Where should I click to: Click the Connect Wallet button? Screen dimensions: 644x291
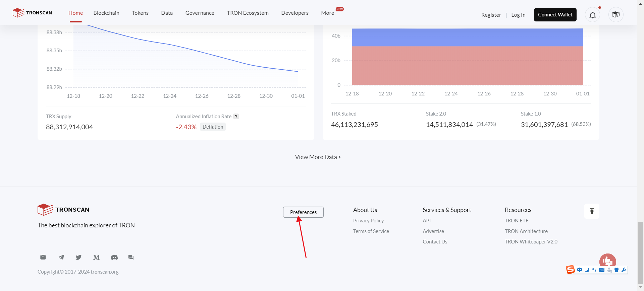point(555,15)
